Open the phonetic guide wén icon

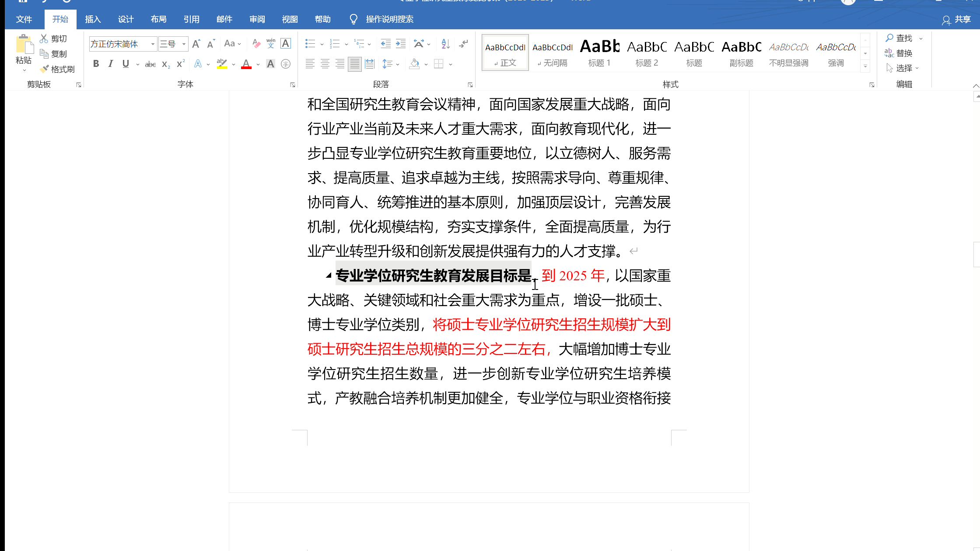click(x=271, y=43)
